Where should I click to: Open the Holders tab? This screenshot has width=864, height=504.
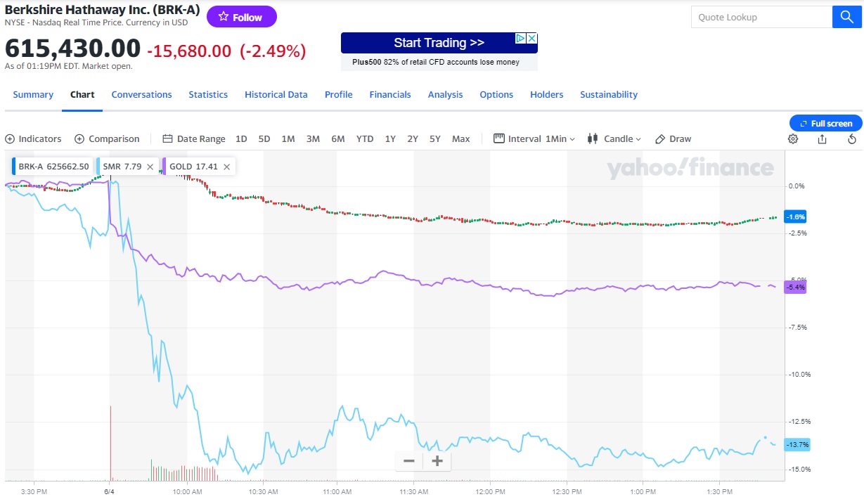coord(547,94)
